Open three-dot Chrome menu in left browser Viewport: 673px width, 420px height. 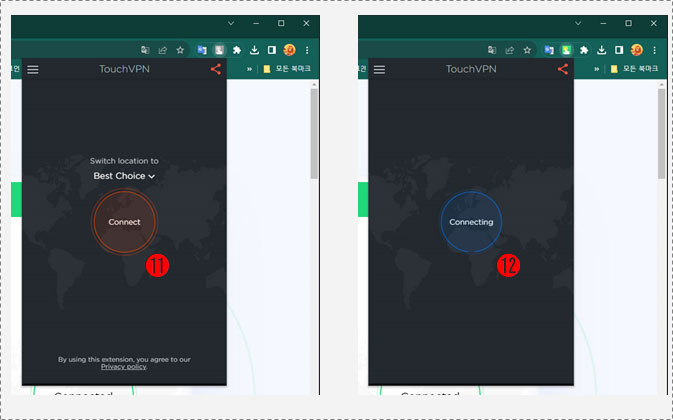tap(307, 50)
